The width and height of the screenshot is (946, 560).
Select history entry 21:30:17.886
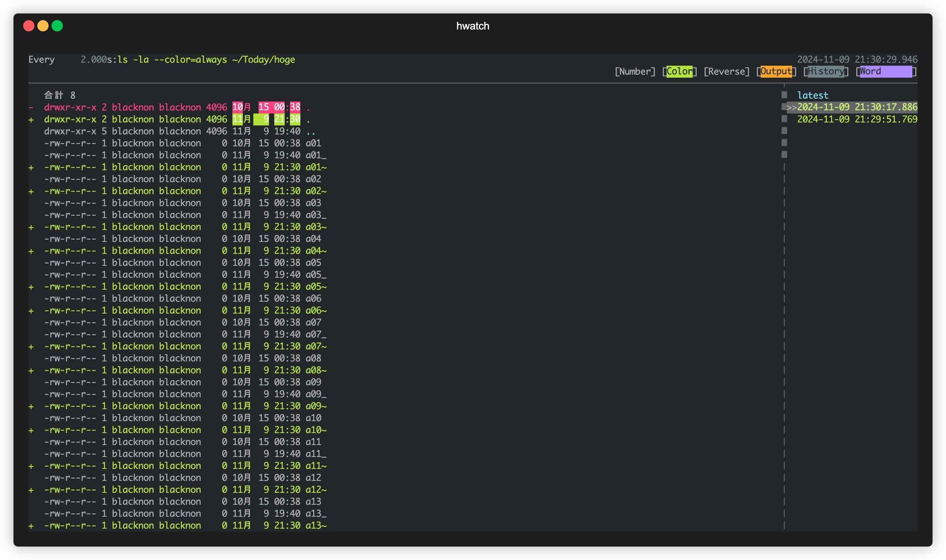click(856, 107)
